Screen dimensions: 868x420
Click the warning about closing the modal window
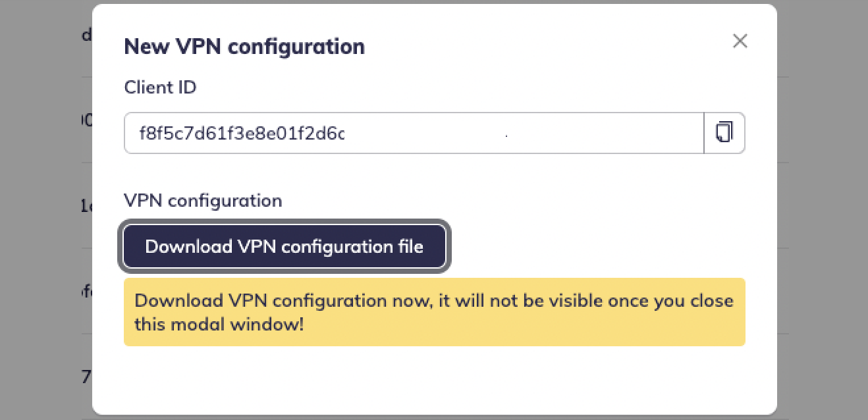click(x=435, y=312)
